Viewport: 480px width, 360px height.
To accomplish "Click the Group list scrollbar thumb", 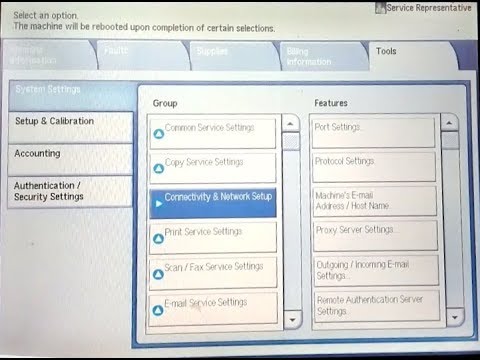I will tap(291, 141).
